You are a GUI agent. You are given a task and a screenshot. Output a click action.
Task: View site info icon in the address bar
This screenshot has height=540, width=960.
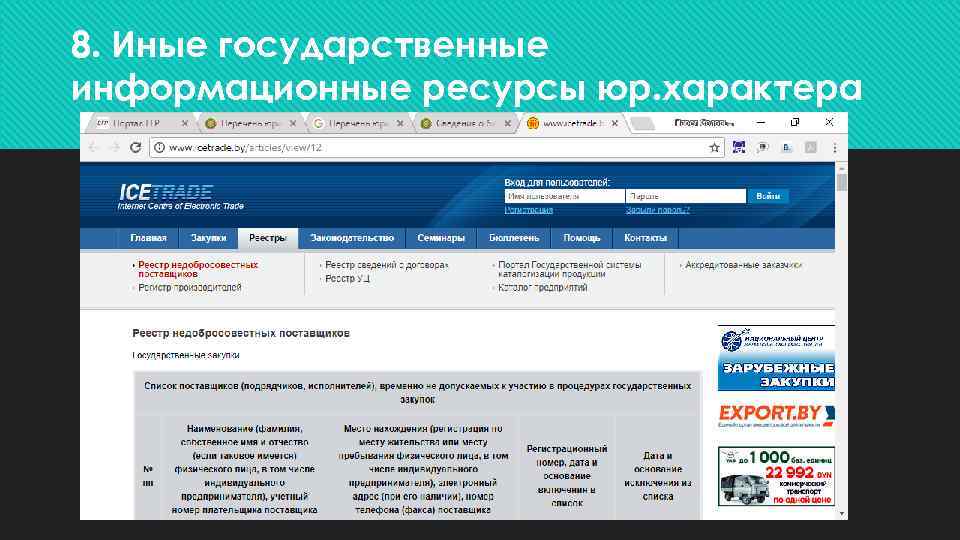[160, 148]
